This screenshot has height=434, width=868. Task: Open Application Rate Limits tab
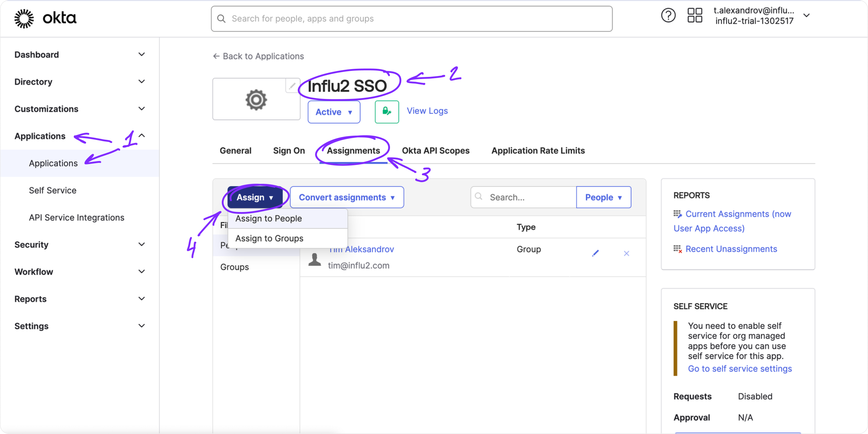click(x=538, y=151)
